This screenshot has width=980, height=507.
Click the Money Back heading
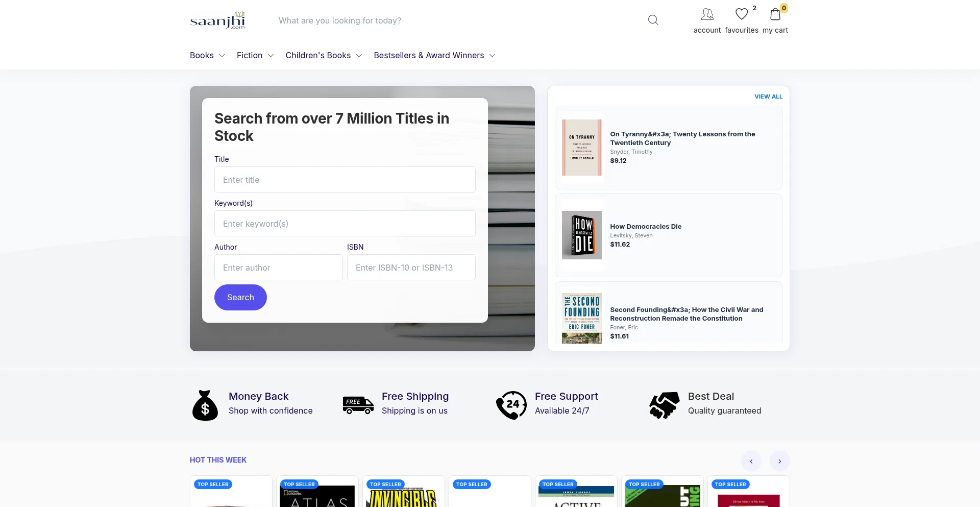258,396
